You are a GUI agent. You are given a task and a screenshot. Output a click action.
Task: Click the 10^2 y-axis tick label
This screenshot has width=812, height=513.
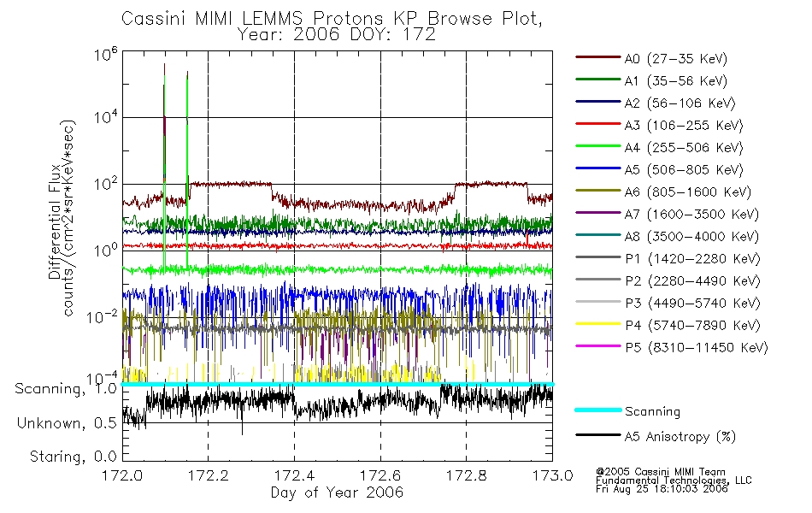coord(105,185)
